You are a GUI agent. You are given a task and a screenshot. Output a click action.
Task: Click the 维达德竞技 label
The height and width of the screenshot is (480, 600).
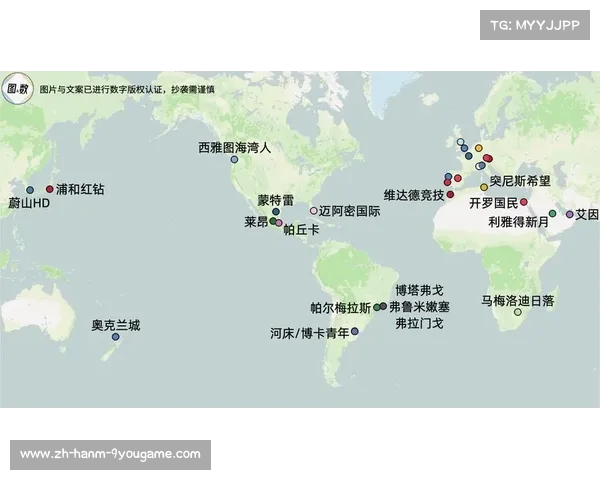point(414,195)
